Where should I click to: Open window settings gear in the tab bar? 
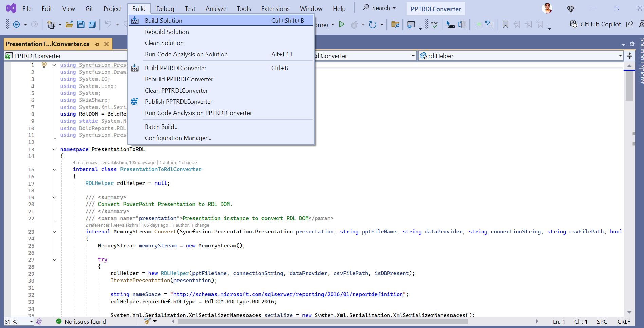tap(632, 44)
